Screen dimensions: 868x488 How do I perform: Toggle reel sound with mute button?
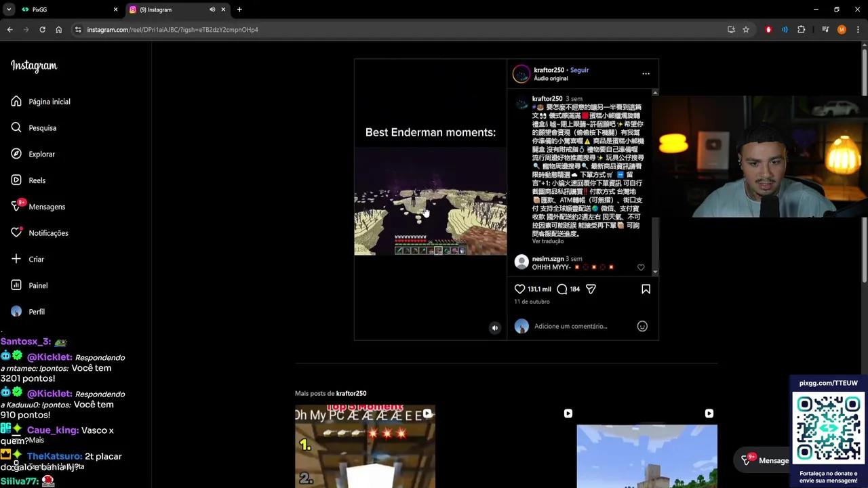(494, 328)
